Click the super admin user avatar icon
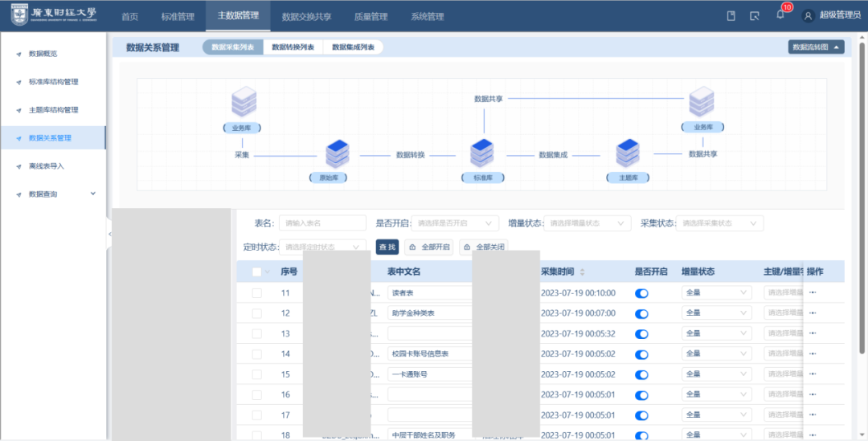The image size is (868, 441). pos(808,16)
